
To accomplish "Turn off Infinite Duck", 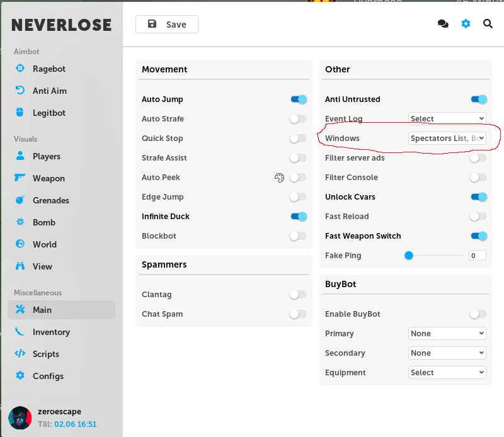I will [299, 217].
